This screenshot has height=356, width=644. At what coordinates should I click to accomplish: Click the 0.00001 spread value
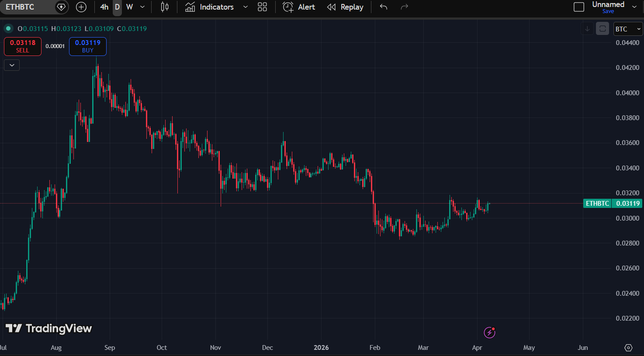[55, 46]
